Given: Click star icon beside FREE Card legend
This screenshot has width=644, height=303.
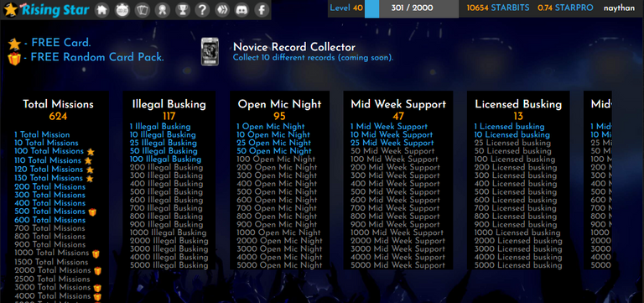Looking at the screenshot, I should tap(14, 44).
